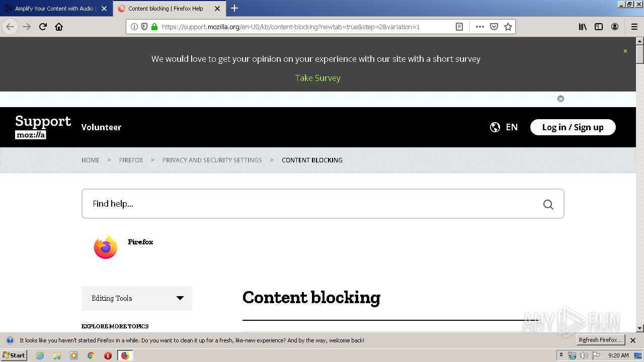Open a new tab with plus button

pos(234,8)
